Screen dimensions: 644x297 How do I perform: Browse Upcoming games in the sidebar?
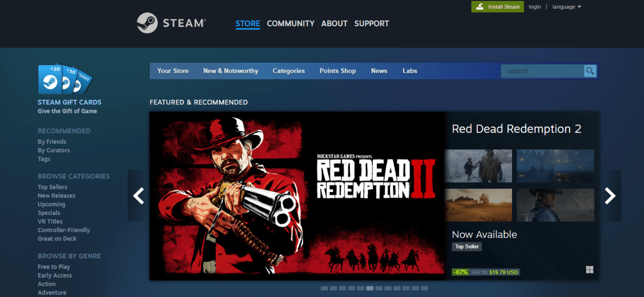52,204
